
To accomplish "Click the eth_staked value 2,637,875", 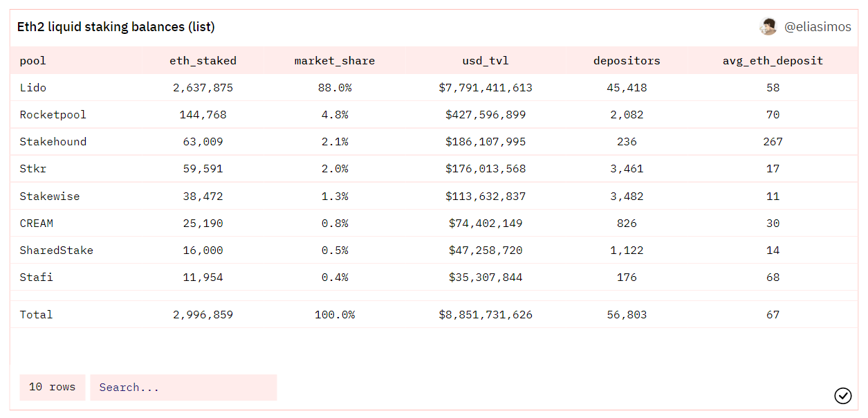I will tap(203, 88).
